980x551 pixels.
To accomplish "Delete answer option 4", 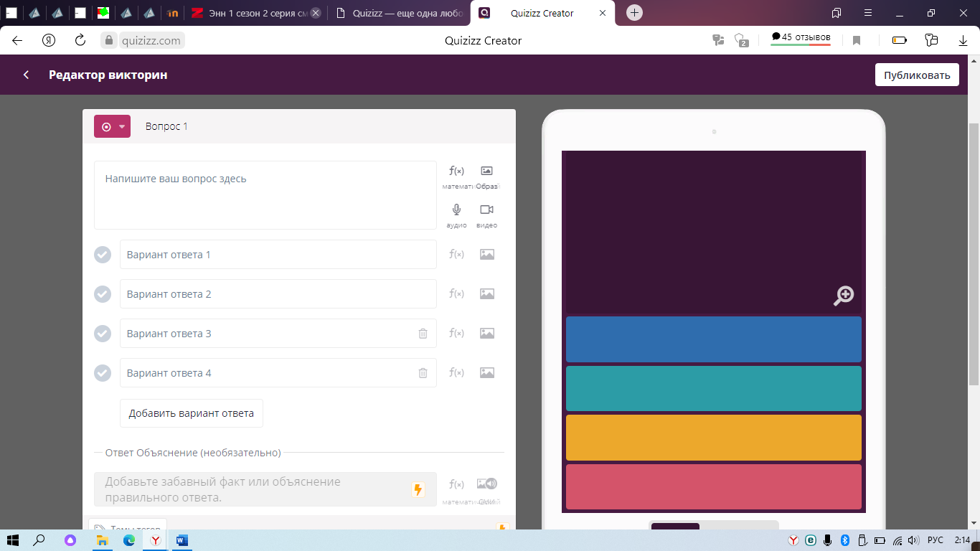I will tap(423, 373).
